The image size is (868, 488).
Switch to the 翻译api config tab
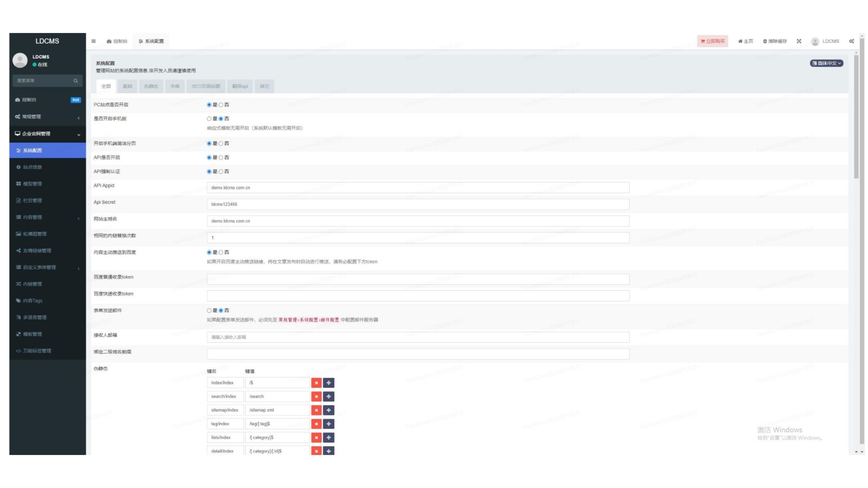click(240, 86)
